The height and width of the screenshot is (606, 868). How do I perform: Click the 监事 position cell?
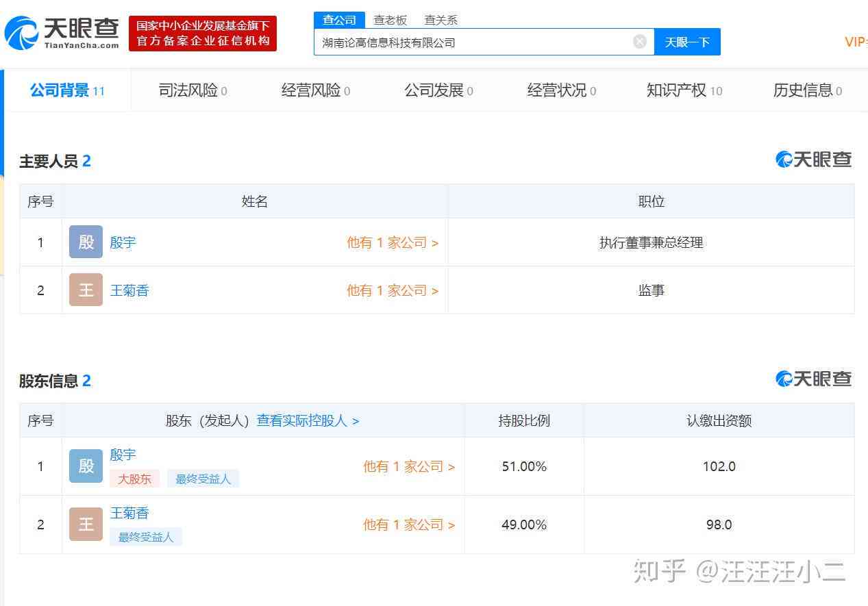pos(651,290)
